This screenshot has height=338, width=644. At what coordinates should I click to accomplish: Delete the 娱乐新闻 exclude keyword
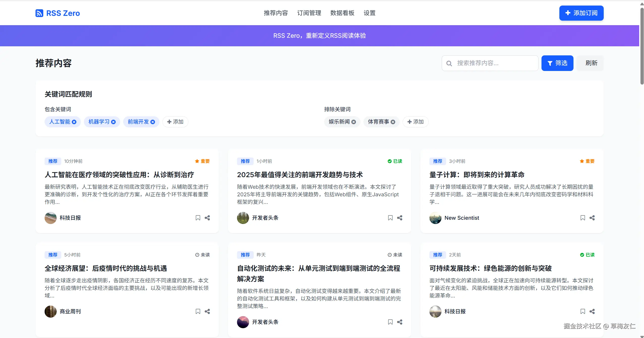tap(354, 122)
